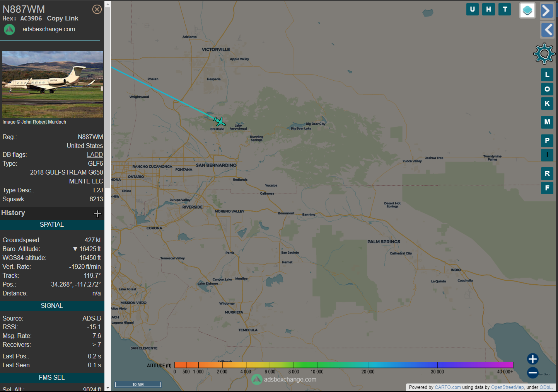Click the N887WM title heading
This screenshot has width=558, height=392.
pos(24,9)
